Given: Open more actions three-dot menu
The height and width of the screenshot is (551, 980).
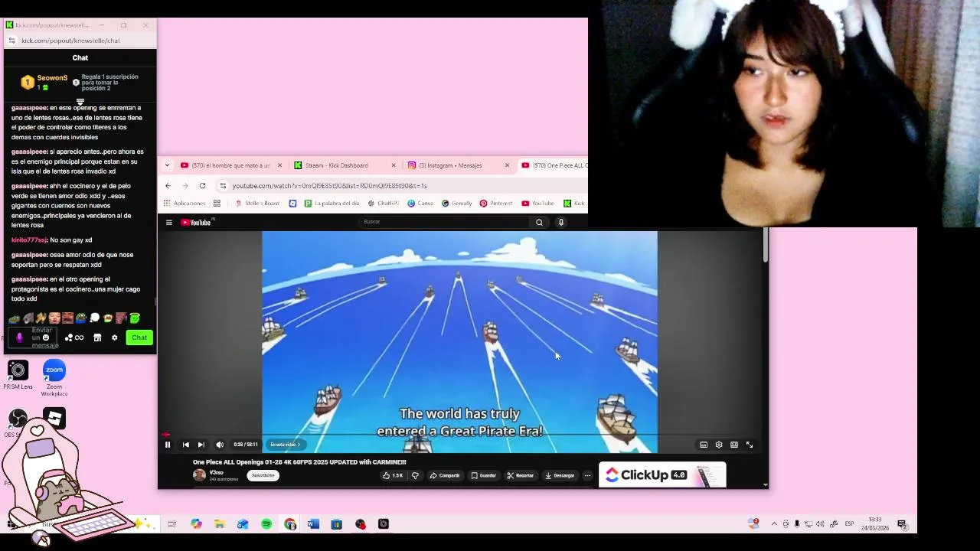Looking at the screenshot, I should pos(587,475).
